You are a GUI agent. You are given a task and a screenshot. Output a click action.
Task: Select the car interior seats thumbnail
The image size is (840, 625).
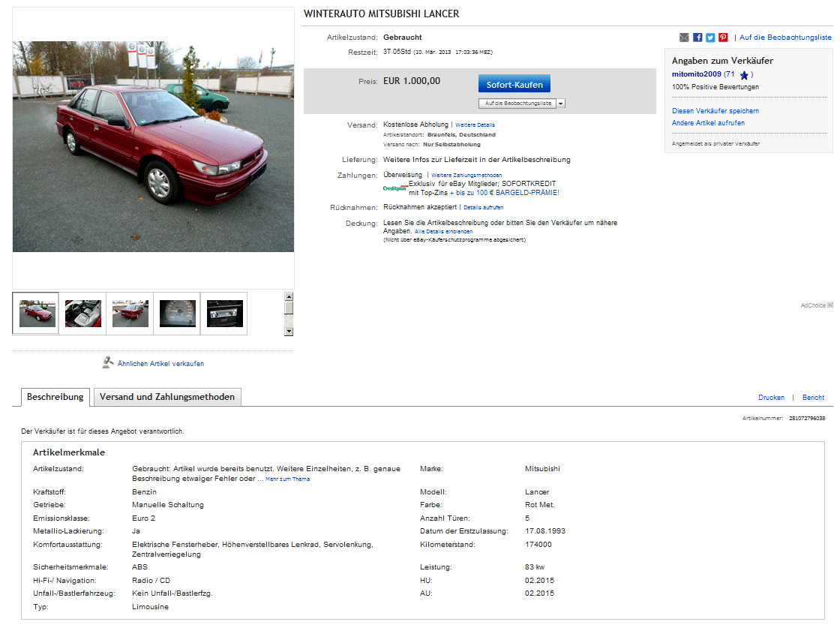[82, 313]
